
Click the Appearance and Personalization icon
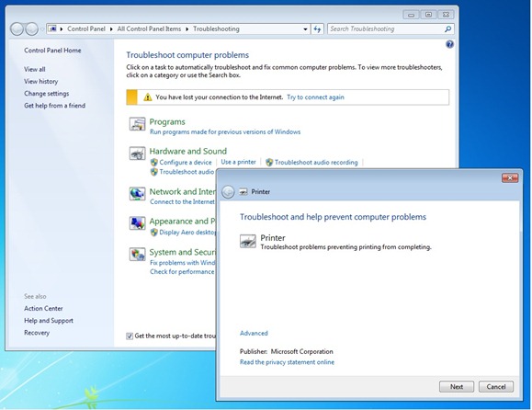(x=137, y=223)
